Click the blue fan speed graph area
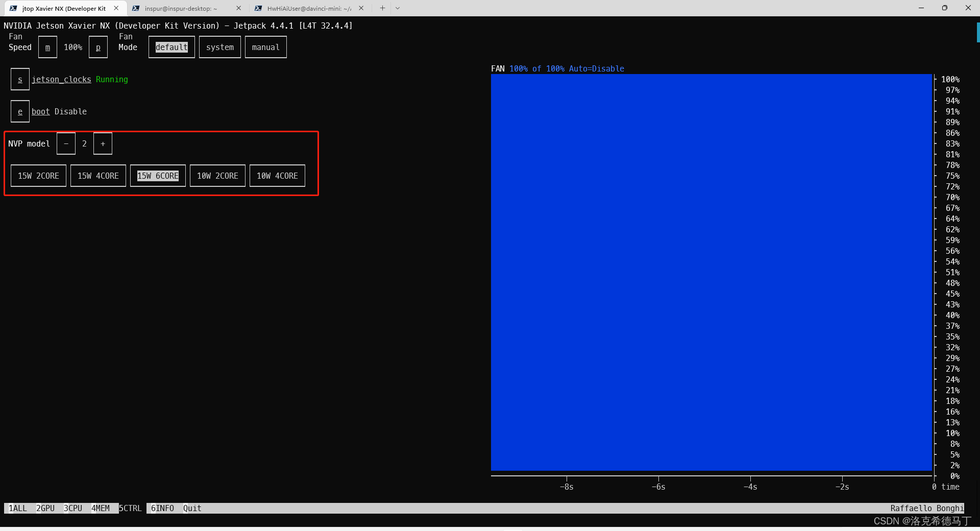980x531 pixels. click(x=712, y=272)
